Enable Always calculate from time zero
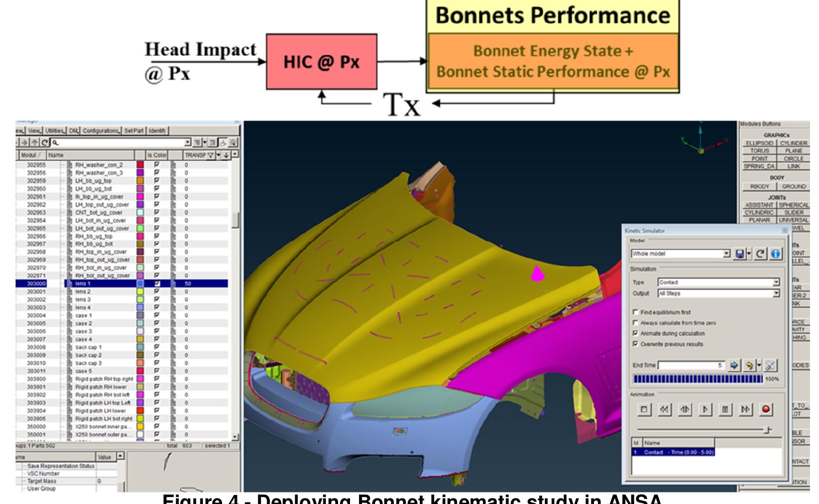This screenshot has width=819, height=504. 636,323
